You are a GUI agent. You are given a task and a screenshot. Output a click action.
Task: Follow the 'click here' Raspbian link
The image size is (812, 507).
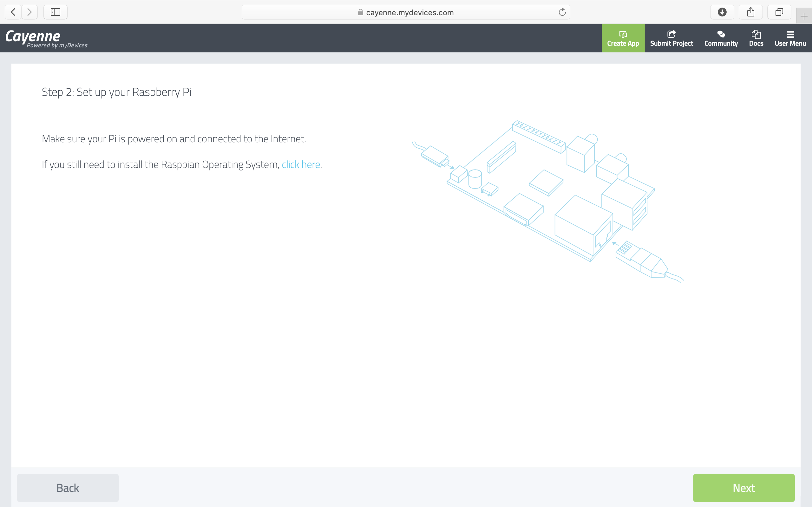[301, 165]
